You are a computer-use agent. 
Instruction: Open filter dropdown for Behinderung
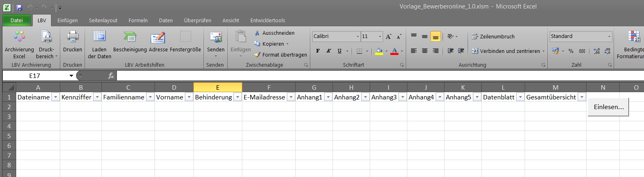pyautogui.click(x=237, y=97)
